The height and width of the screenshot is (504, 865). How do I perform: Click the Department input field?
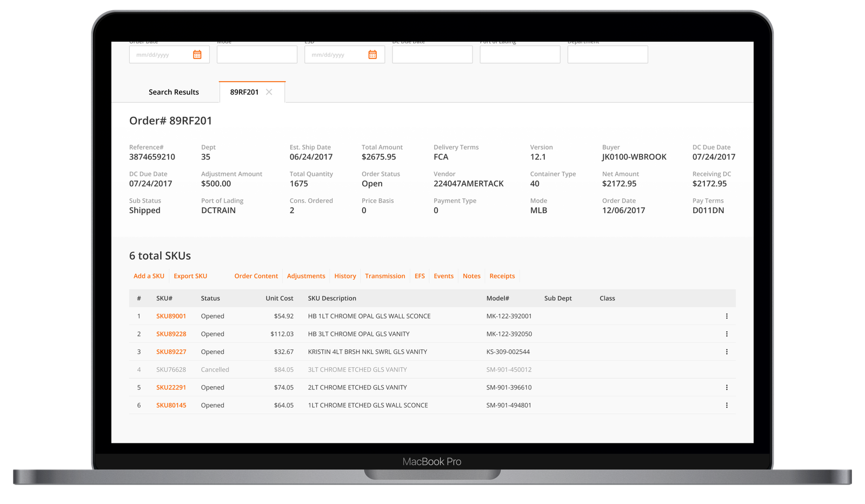607,55
